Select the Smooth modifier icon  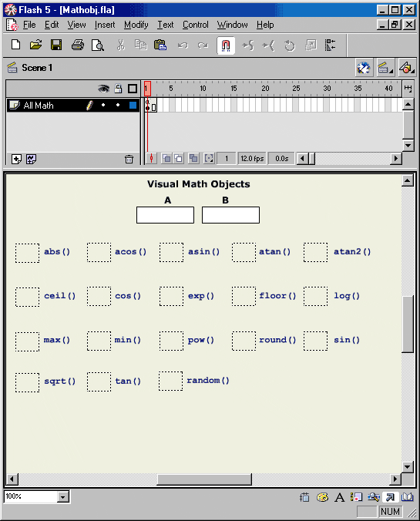click(248, 45)
